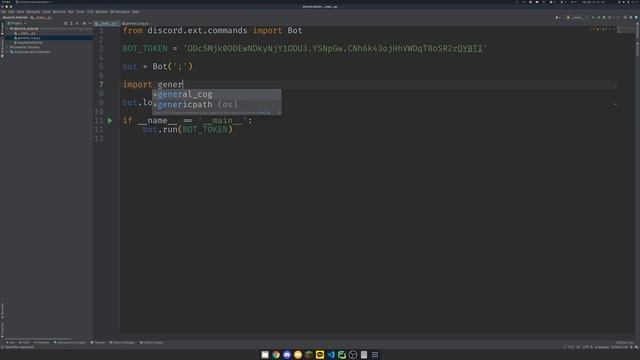Hide the Project tool window

[90, 24]
